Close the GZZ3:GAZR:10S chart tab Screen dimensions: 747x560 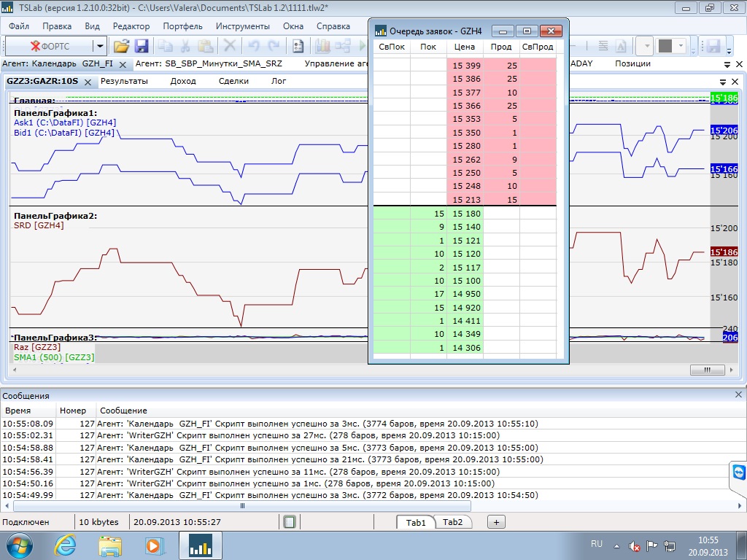pyautogui.click(x=88, y=82)
